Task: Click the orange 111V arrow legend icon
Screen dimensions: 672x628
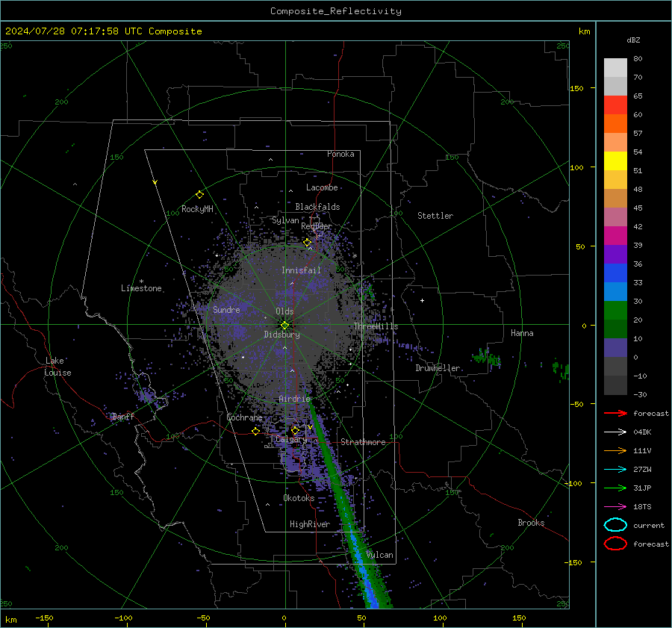Action: (615, 450)
